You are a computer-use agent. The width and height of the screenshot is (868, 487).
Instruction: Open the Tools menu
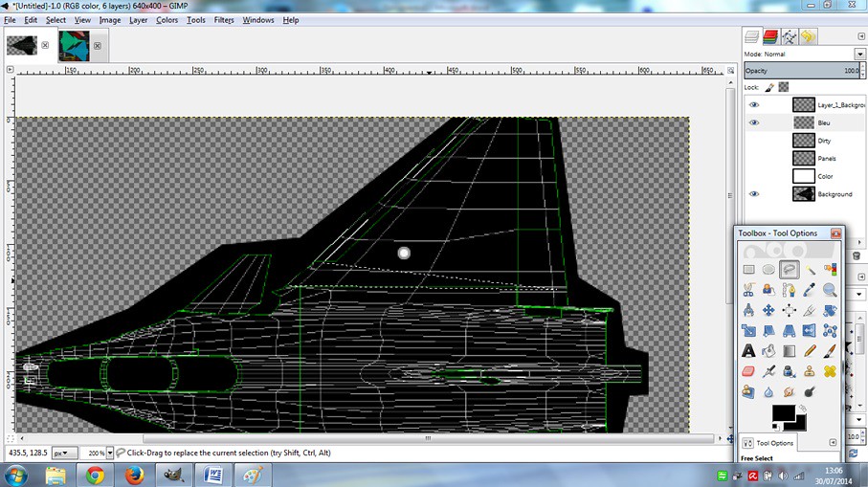pyautogui.click(x=195, y=20)
